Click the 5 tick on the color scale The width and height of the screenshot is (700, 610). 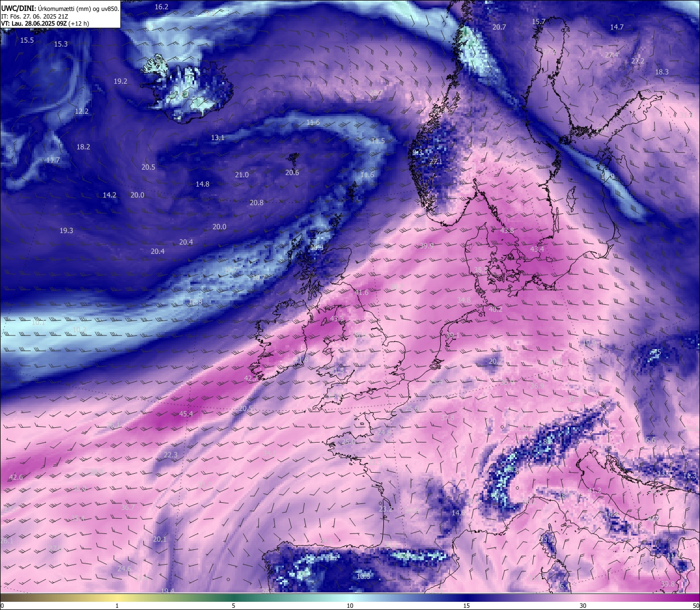tap(234, 606)
